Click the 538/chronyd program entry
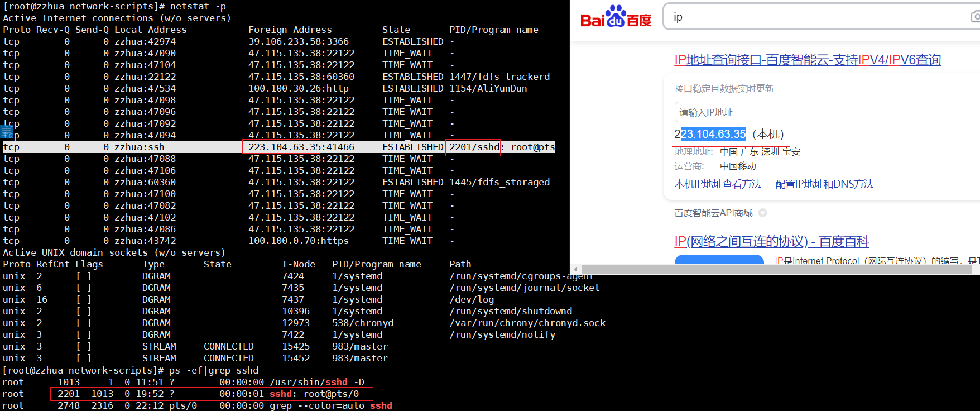980x411 pixels. point(363,323)
